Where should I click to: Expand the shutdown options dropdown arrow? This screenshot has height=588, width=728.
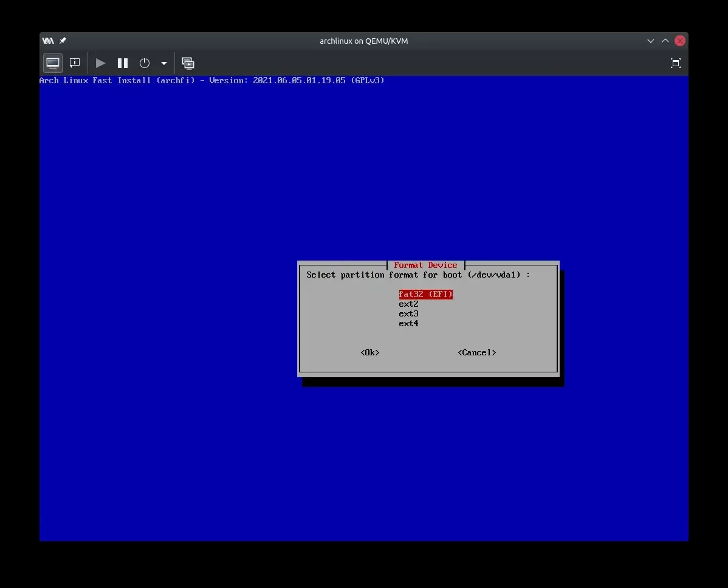163,63
